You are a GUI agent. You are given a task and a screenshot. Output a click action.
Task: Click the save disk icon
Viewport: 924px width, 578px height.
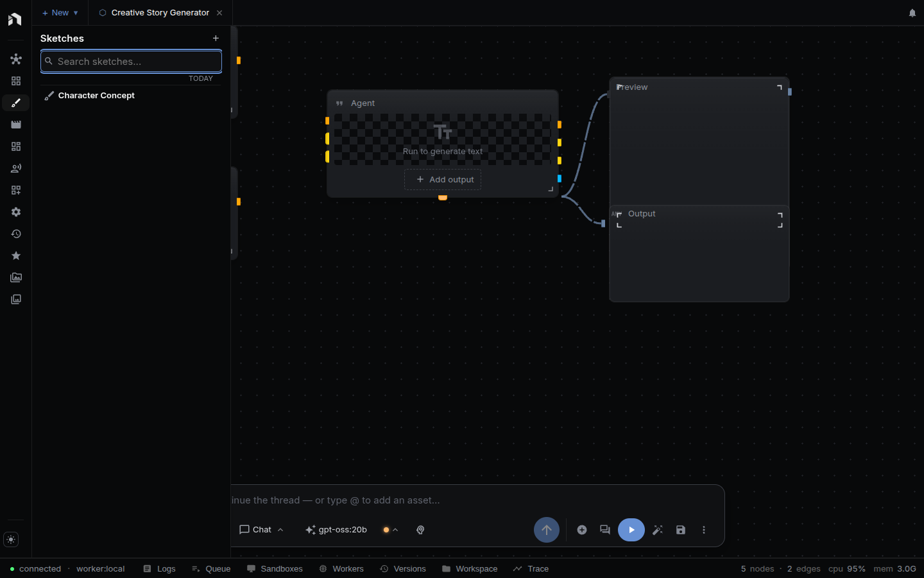pos(681,530)
